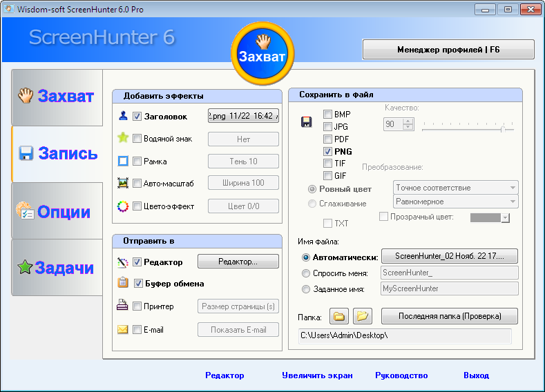Open the Задачи tab
Screen dimensions: 545x392
(x=57, y=268)
